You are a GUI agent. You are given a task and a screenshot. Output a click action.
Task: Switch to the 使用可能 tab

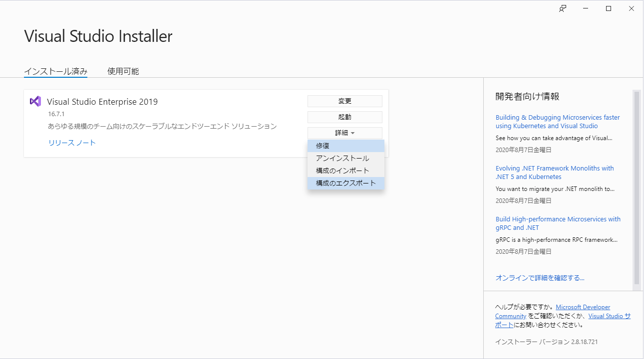click(123, 71)
